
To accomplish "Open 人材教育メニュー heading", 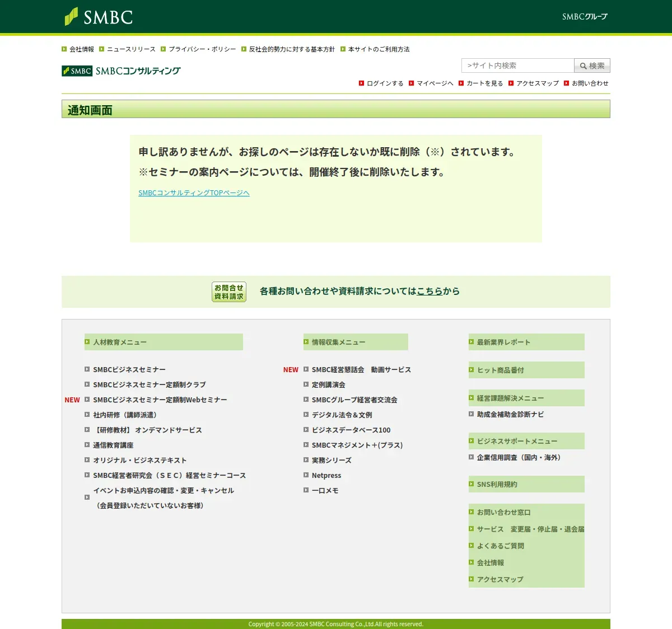I will [x=164, y=342].
